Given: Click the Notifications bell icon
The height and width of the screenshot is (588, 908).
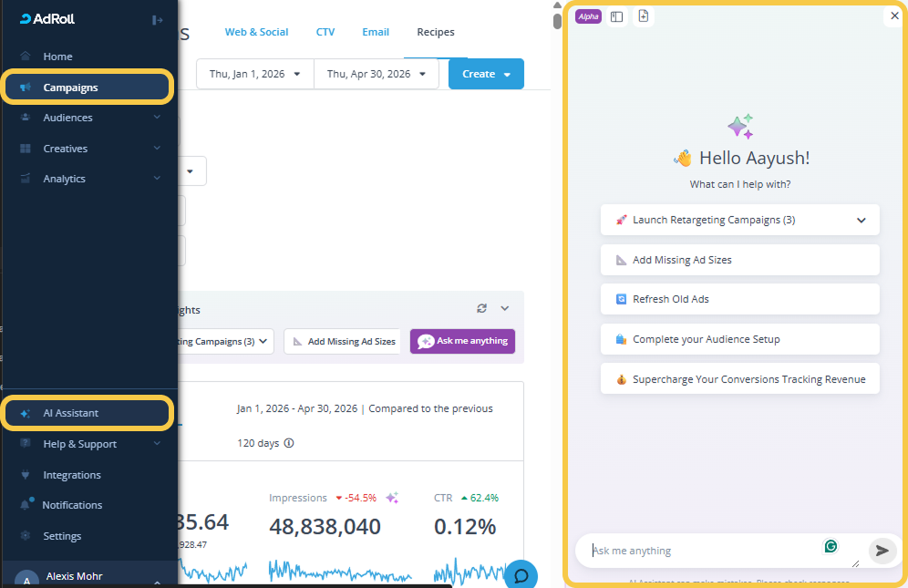Looking at the screenshot, I should [x=25, y=504].
